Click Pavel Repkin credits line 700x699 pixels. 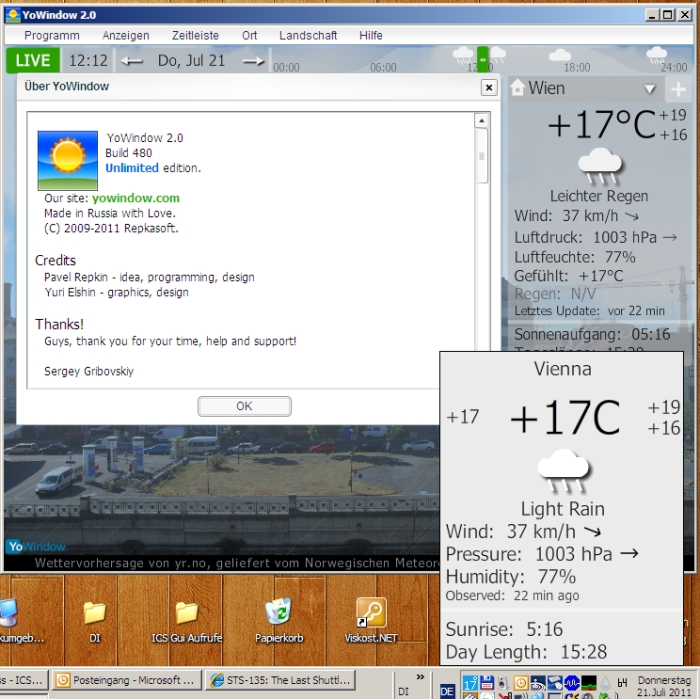(149, 277)
